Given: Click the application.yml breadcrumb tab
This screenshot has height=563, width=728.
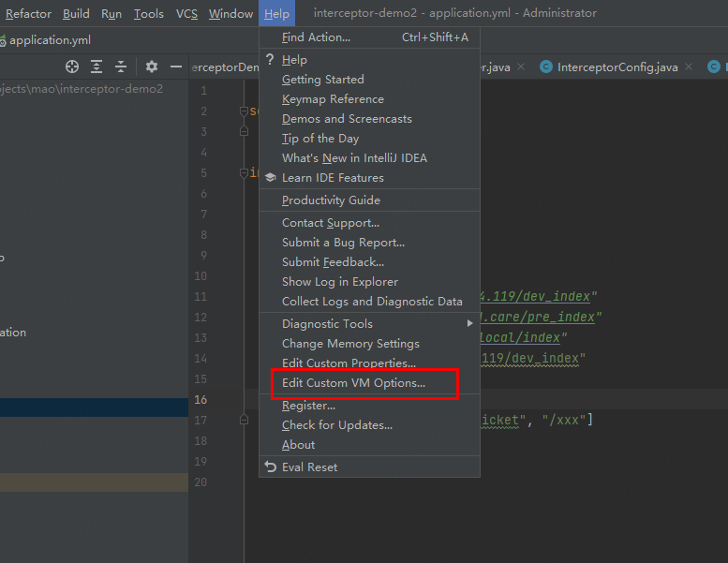Looking at the screenshot, I should (50, 40).
